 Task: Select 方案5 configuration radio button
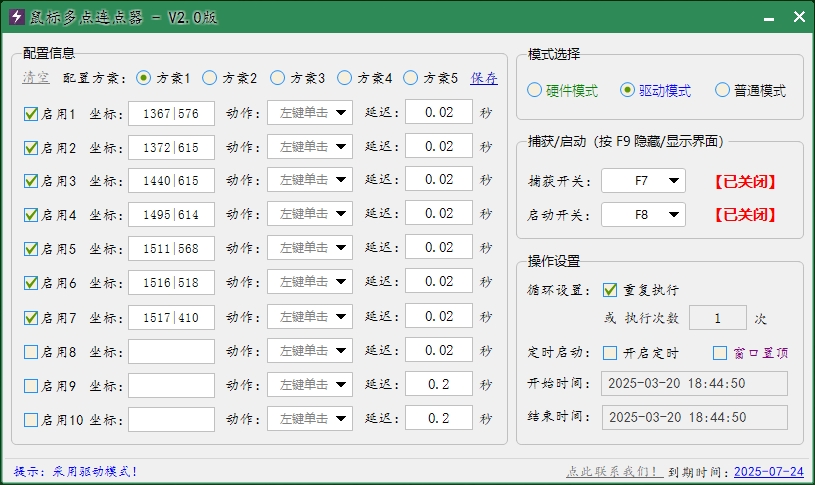(411, 78)
